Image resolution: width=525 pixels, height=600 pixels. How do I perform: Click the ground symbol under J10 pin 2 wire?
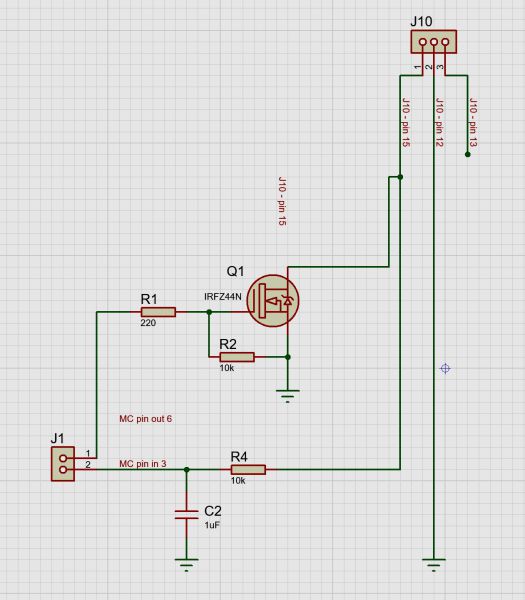point(434,565)
